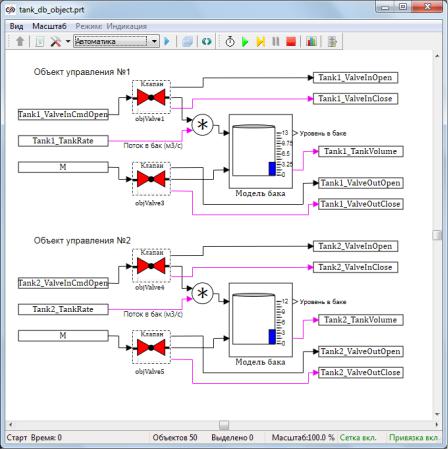This screenshot has height=449, width=448.
Task: Select the Tank1_ValveOutOpen output block
Action: (x=361, y=183)
